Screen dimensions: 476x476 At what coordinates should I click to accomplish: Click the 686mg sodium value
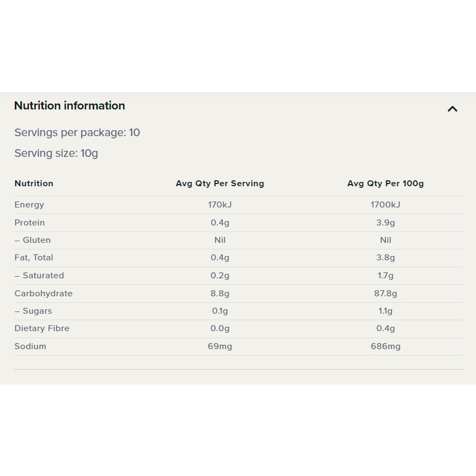[x=385, y=346]
